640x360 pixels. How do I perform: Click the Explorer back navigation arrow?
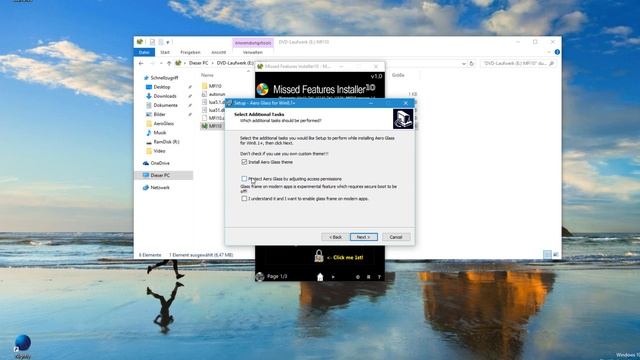click(141, 63)
